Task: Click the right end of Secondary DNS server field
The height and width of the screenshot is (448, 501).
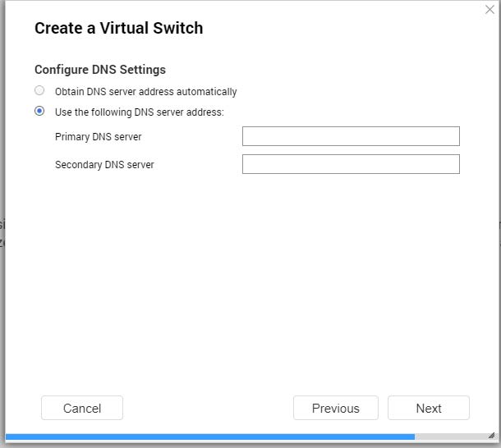Action: coord(452,164)
